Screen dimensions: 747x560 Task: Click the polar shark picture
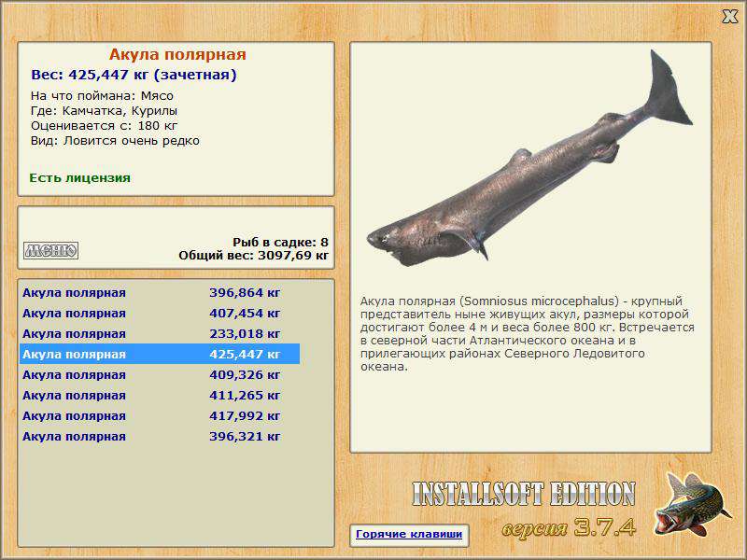click(529, 160)
